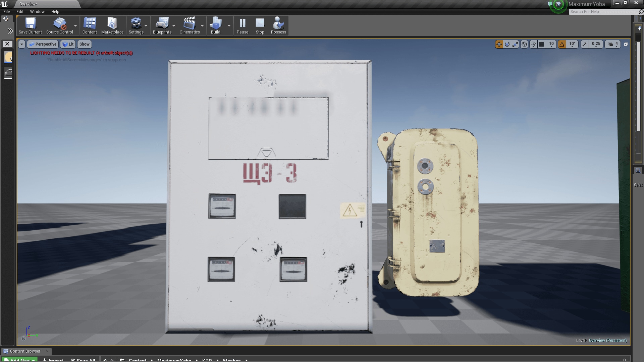Image resolution: width=644 pixels, height=362 pixels.
Task: Open Source Control settings
Action: 59,25
